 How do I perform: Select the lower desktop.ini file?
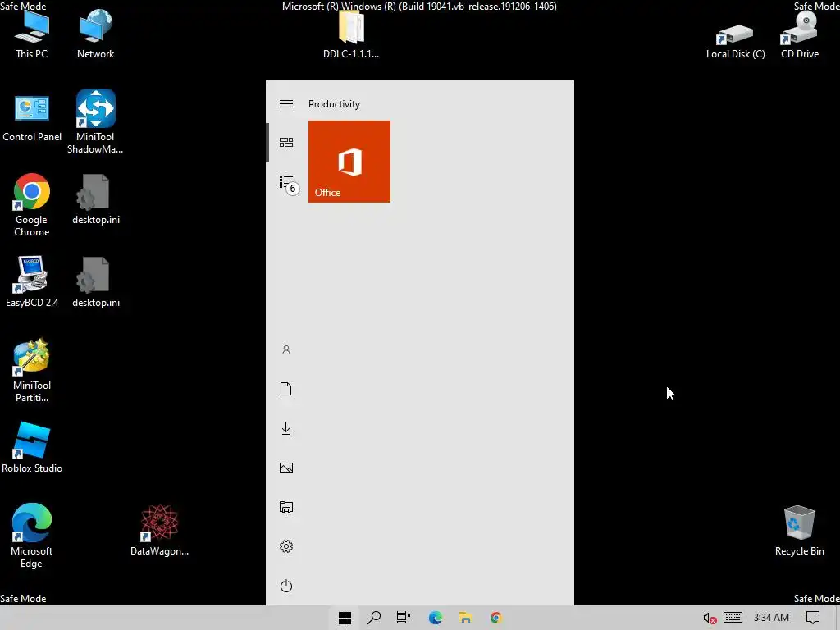[x=95, y=282]
